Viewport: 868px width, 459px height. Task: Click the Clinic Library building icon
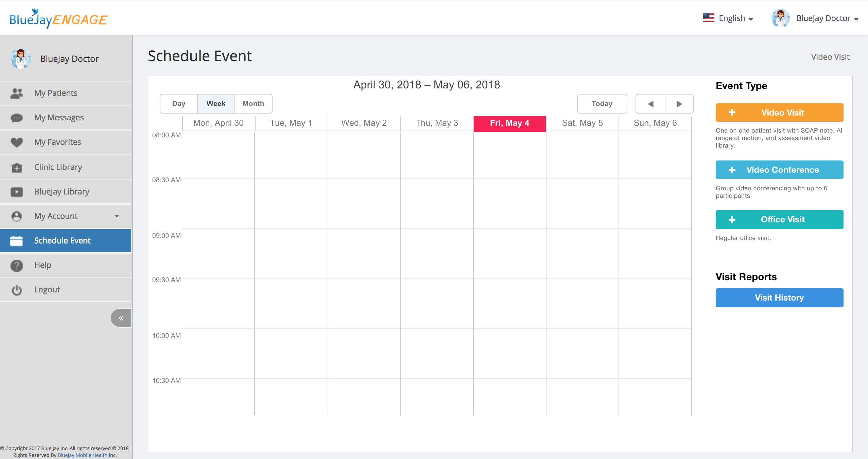pyautogui.click(x=16, y=167)
